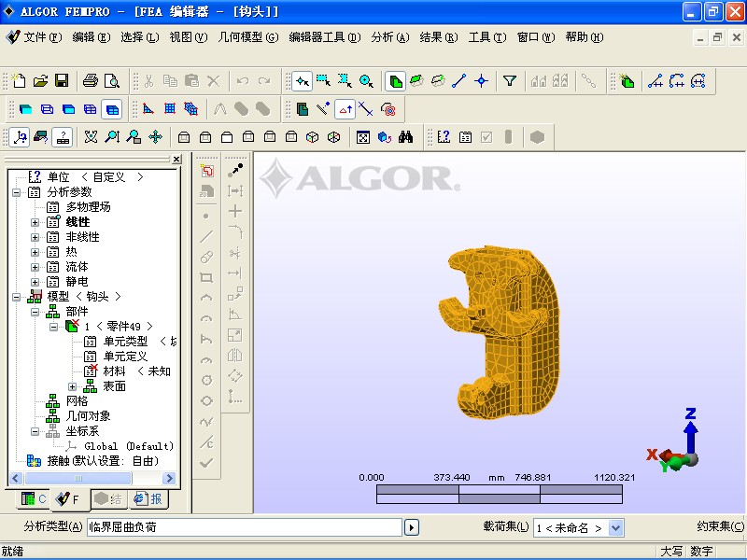Open the 分析(A) menu

(390, 37)
